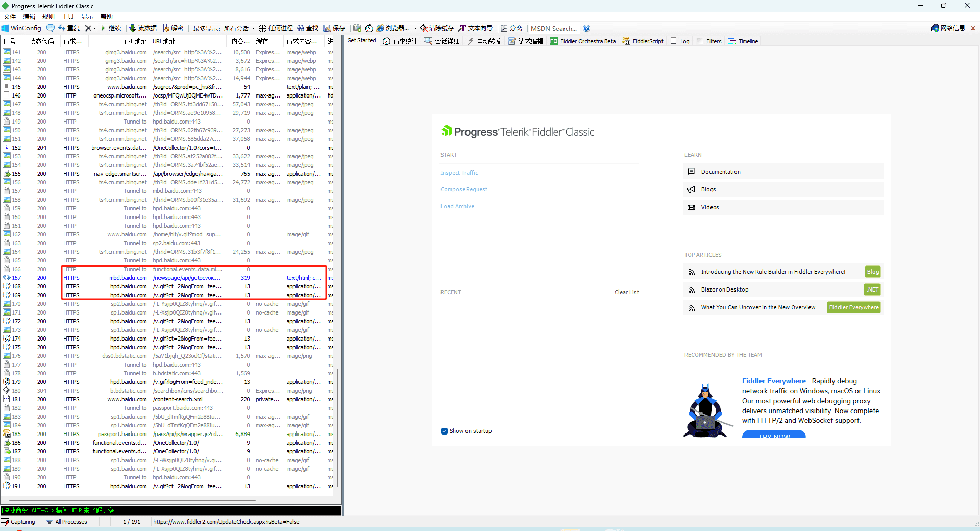Open the 编辑 (Edit) menu
Viewport: 980px width, 531px height.
click(x=29, y=16)
